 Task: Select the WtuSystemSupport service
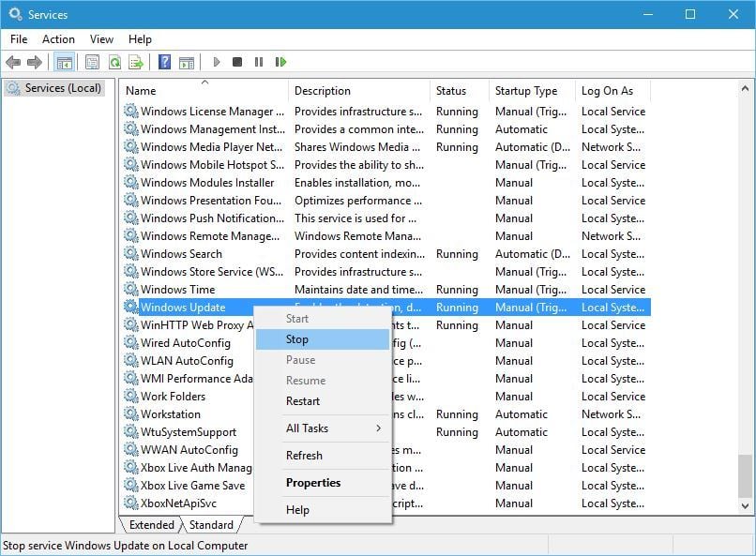(188, 431)
